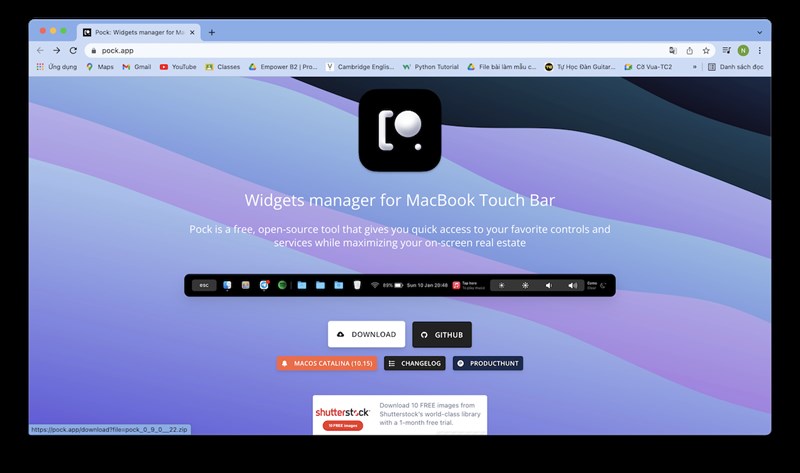The height and width of the screenshot is (473, 800).
Task: Click the Pock app logo
Action: 400,130
